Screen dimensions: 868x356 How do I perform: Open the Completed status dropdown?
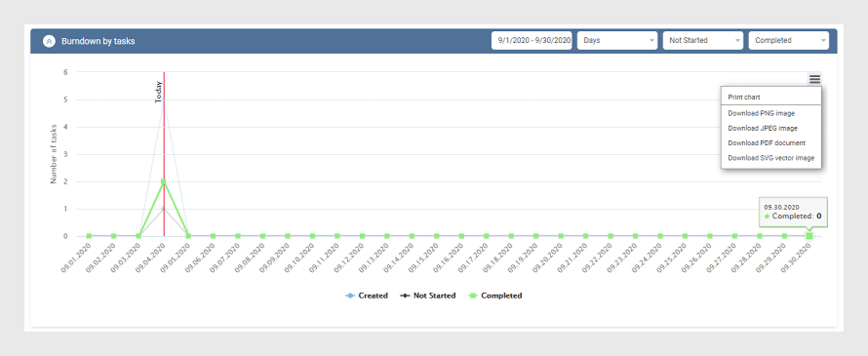[x=789, y=40]
